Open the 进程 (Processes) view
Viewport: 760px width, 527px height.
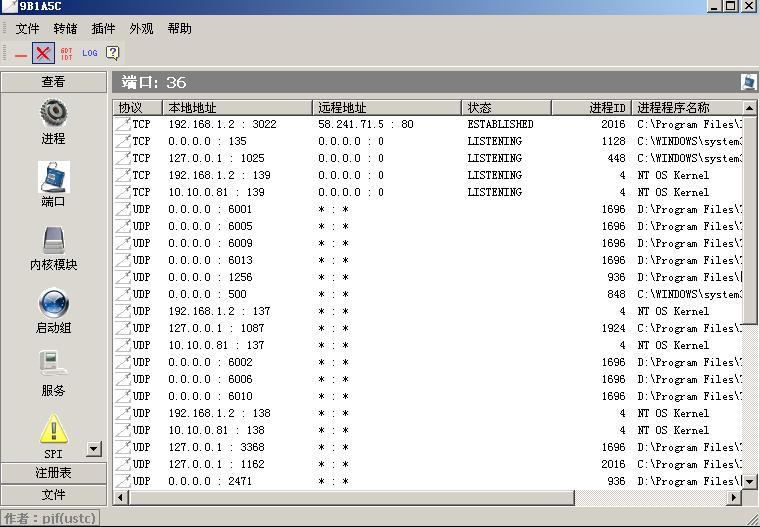coord(53,114)
